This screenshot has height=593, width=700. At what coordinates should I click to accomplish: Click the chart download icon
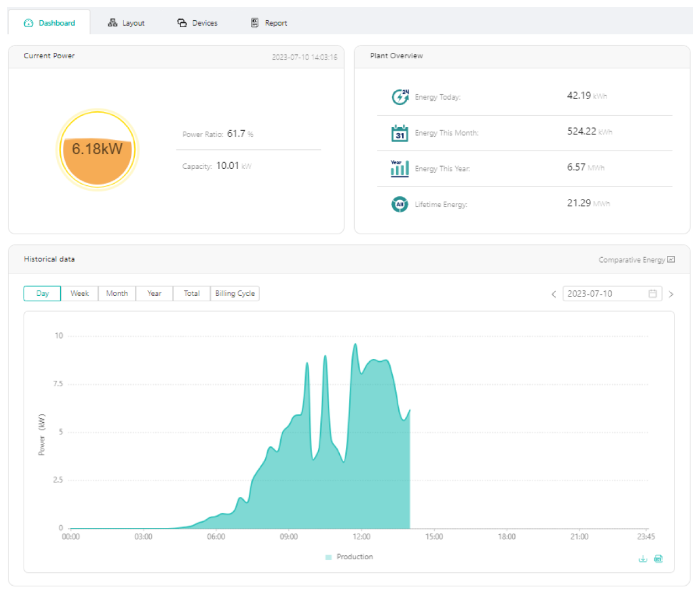coord(643,559)
